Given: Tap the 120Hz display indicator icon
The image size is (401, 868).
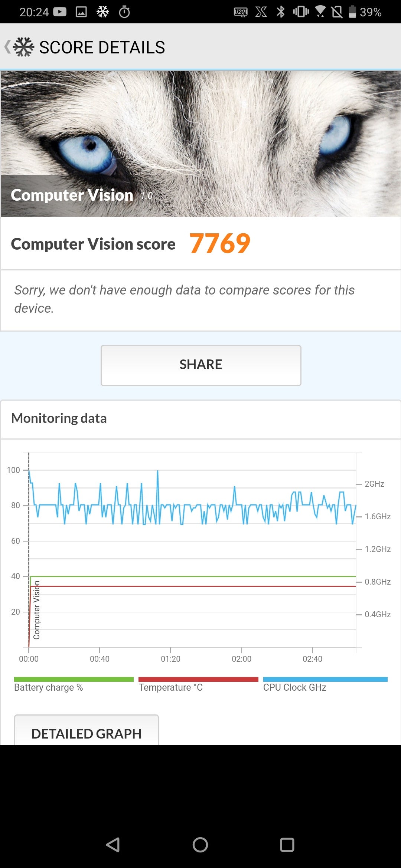Looking at the screenshot, I should [x=241, y=12].
